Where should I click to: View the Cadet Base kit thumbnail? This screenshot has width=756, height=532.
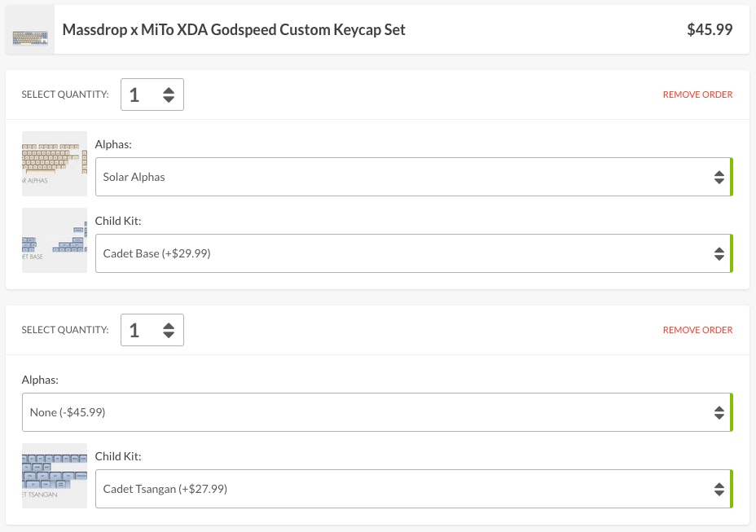click(55, 240)
